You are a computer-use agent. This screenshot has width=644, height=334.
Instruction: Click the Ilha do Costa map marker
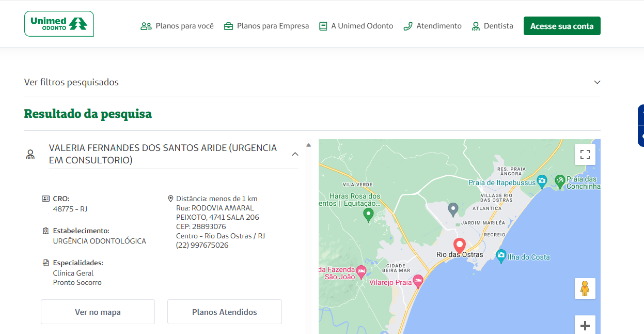tap(500, 255)
